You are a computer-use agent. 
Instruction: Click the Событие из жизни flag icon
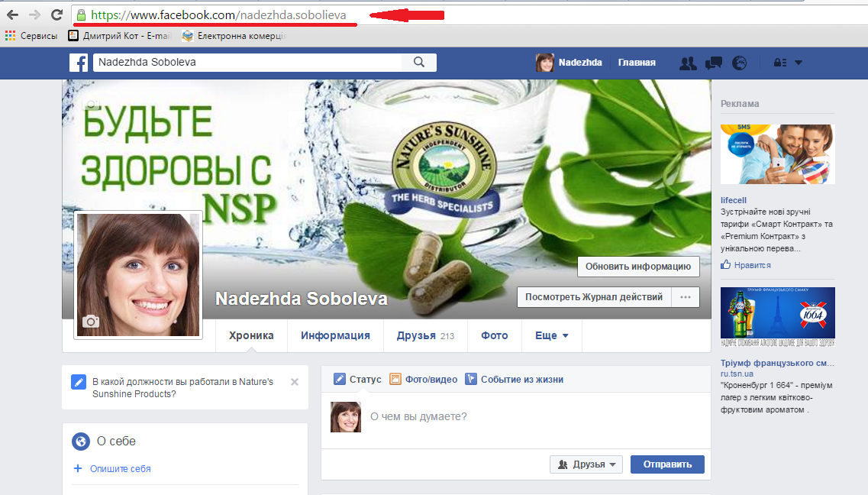[x=471, y=380]
